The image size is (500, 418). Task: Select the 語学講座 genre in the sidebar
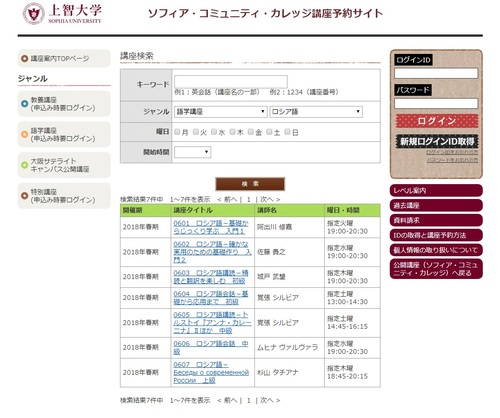[64, 134]
